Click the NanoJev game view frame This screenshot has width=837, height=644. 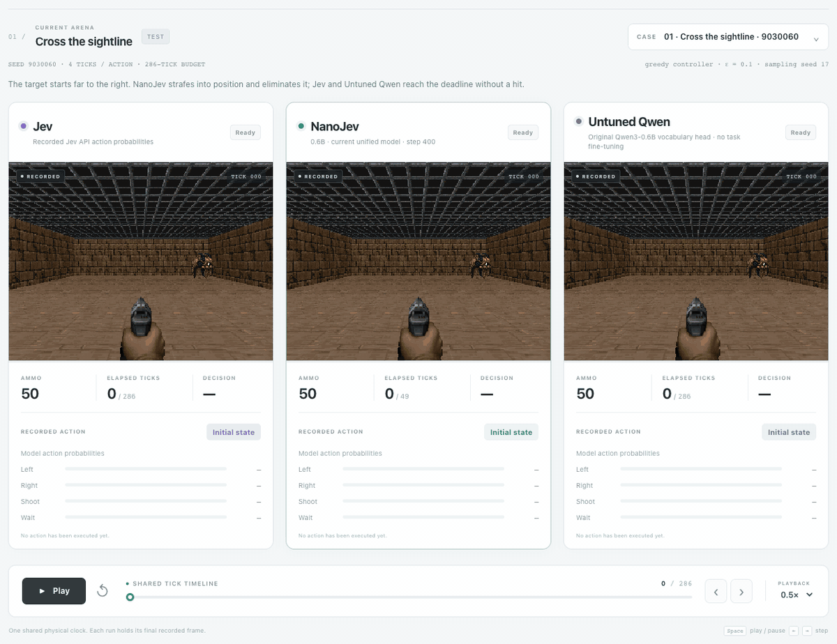coord(418,261)
